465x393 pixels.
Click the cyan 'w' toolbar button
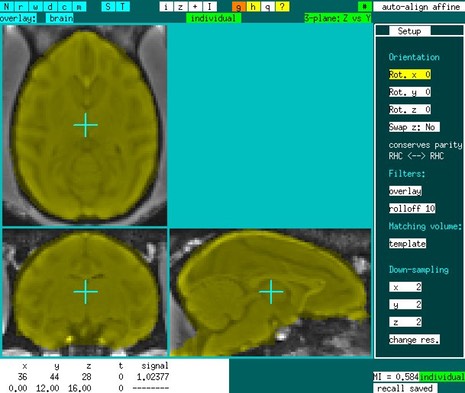(36, 7)
